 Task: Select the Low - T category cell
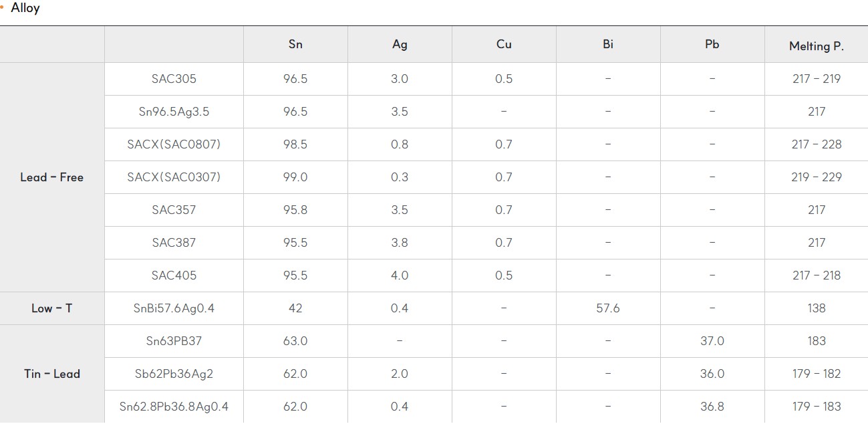[x=52, y=308]
